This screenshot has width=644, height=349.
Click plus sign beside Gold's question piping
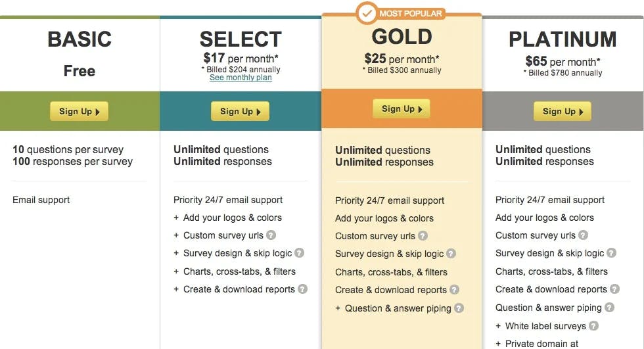click(x=338, y=308)
